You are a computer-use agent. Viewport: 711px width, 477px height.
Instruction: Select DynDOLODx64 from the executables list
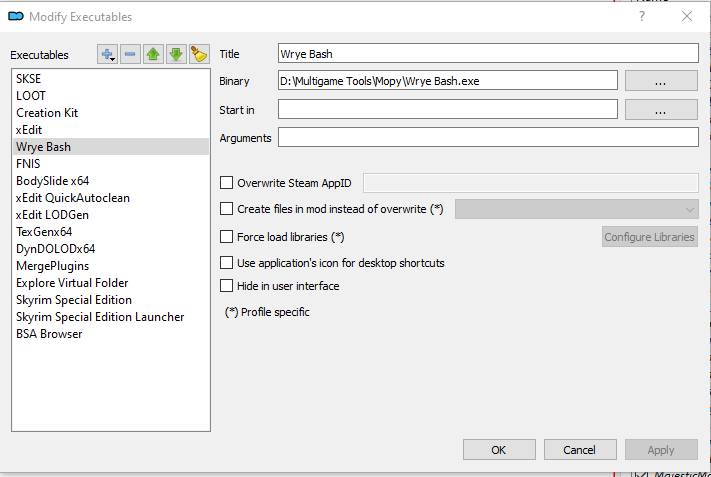click(55, 249)
